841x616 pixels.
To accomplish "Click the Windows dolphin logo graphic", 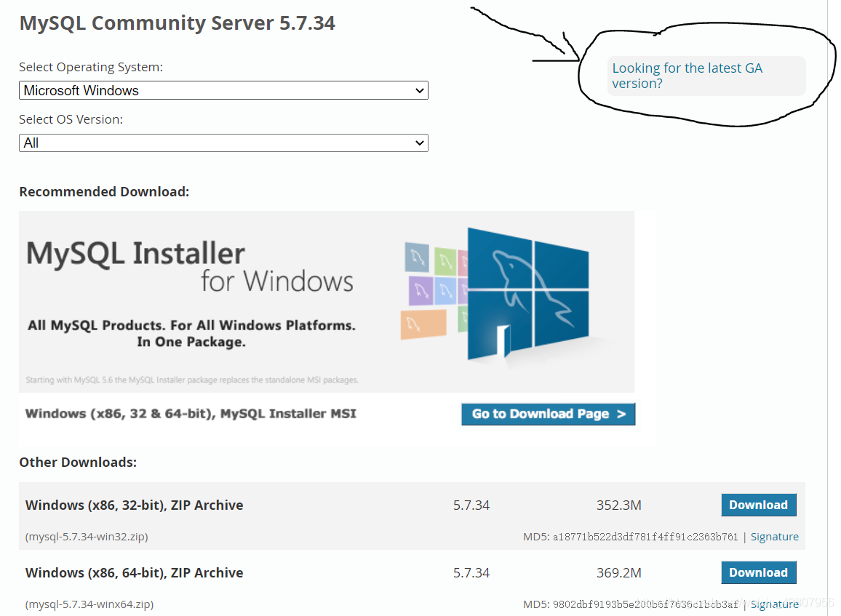I will click(528, 294).
